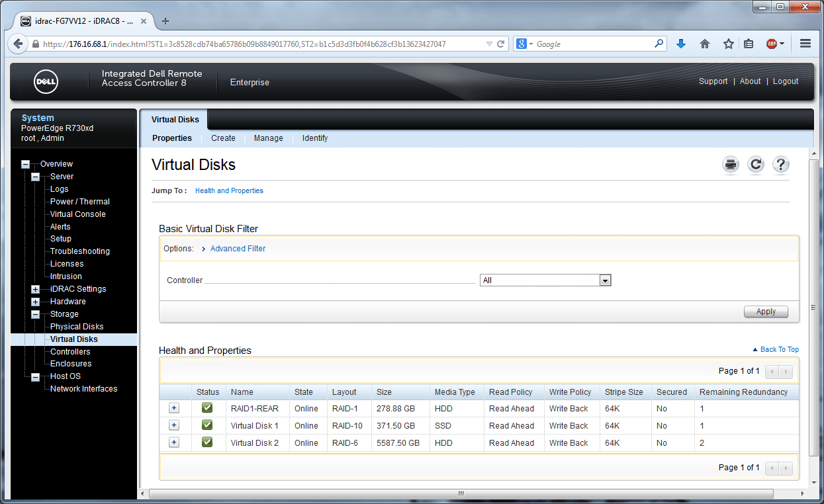
Task: Select the Virtual Disks main tab
Action: (175, 120)
